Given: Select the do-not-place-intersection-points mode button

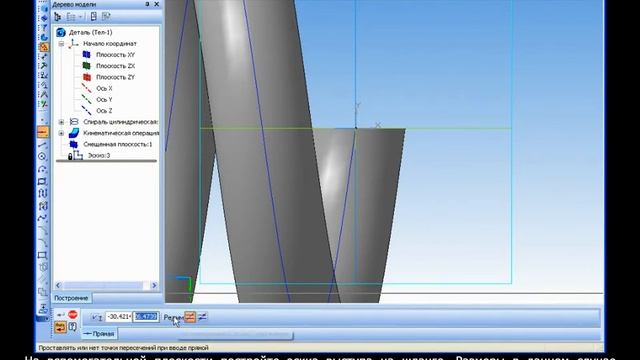Looking at the screenshot, I should click(x=202, y=317).
